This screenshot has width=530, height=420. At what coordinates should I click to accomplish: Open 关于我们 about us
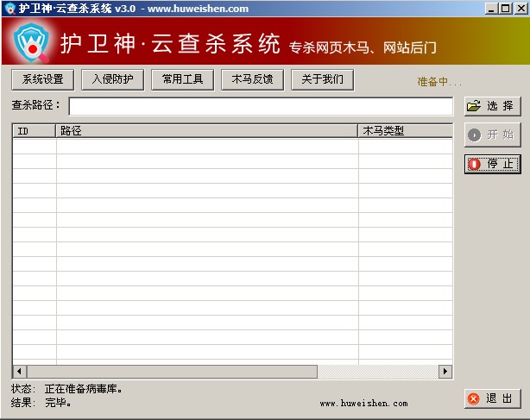pyautogui.click(x=323, y=79)
